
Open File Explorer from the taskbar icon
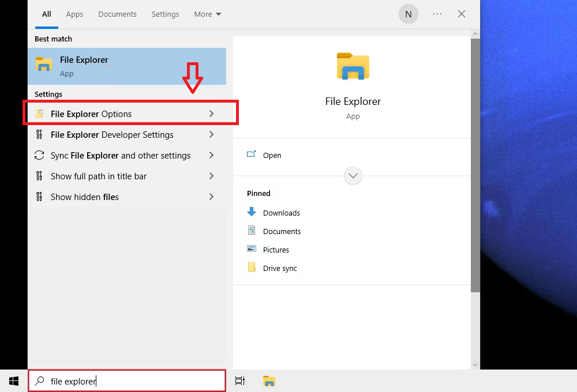coord(269,380)
